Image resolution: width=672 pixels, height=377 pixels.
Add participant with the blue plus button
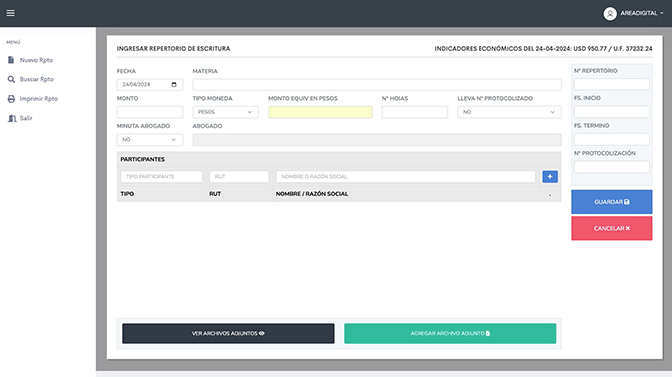[550, 177]
